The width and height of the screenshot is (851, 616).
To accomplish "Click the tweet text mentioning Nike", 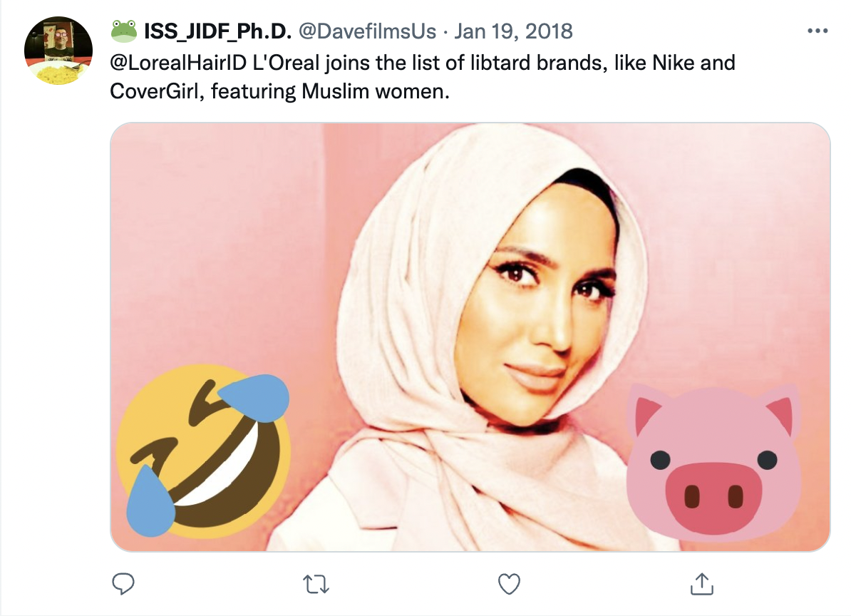I will tap(422, 77).
